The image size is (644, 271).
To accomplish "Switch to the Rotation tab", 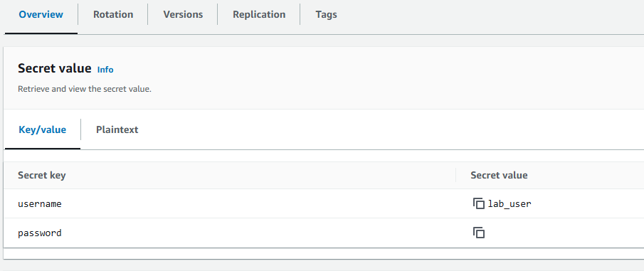I will 113,14.
